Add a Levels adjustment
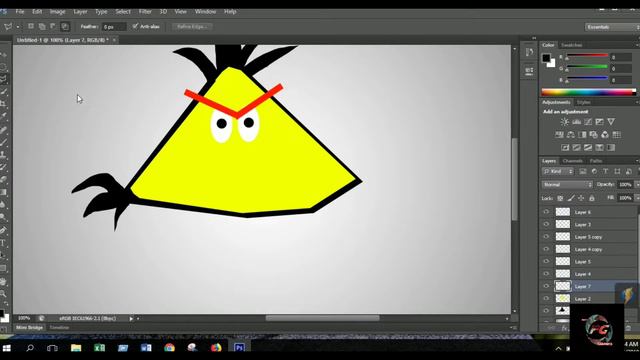This screenshot has height=360, width=640. 576,122
